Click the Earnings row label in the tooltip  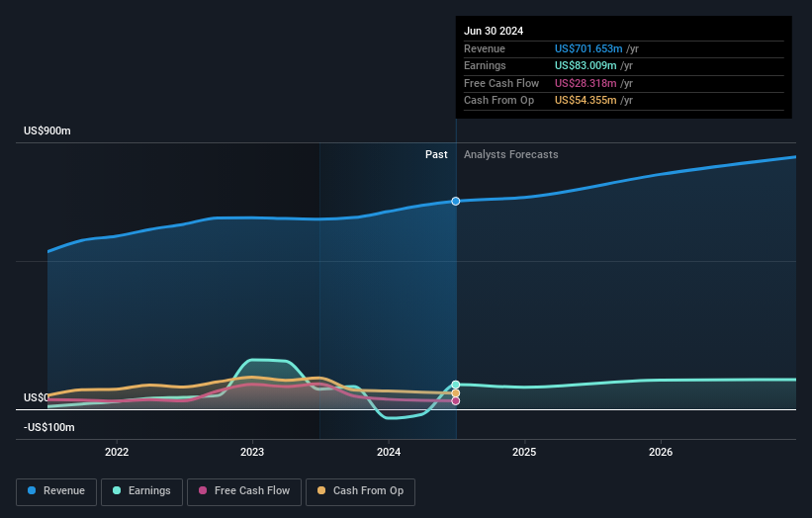pyautogui.click(x=485, y=65)
